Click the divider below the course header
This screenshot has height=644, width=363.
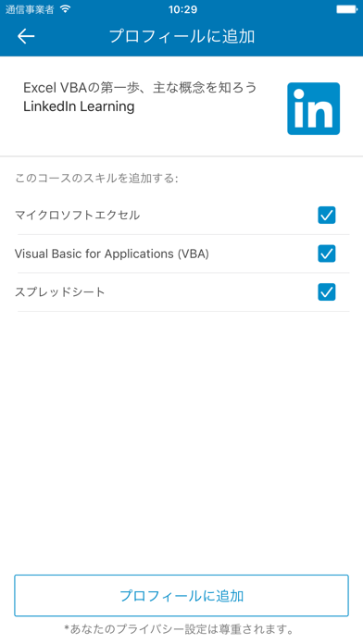[181, 156]
